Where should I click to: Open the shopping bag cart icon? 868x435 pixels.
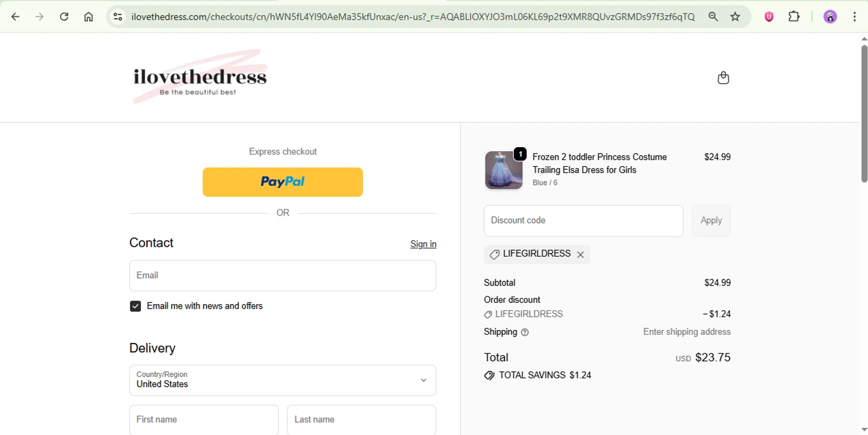coord(723,78)
